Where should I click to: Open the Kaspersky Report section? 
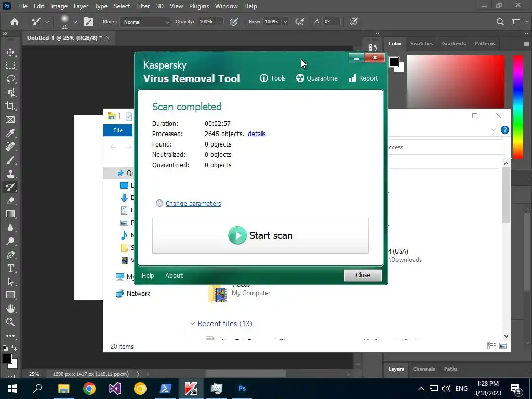pos(363,78)
